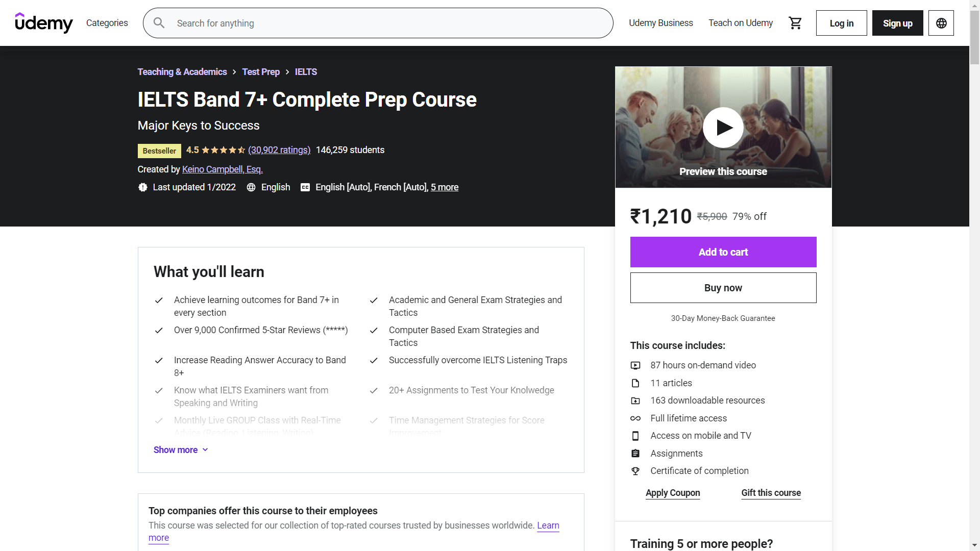Click the lifetime access infinity icon

[x=635, y=418]
